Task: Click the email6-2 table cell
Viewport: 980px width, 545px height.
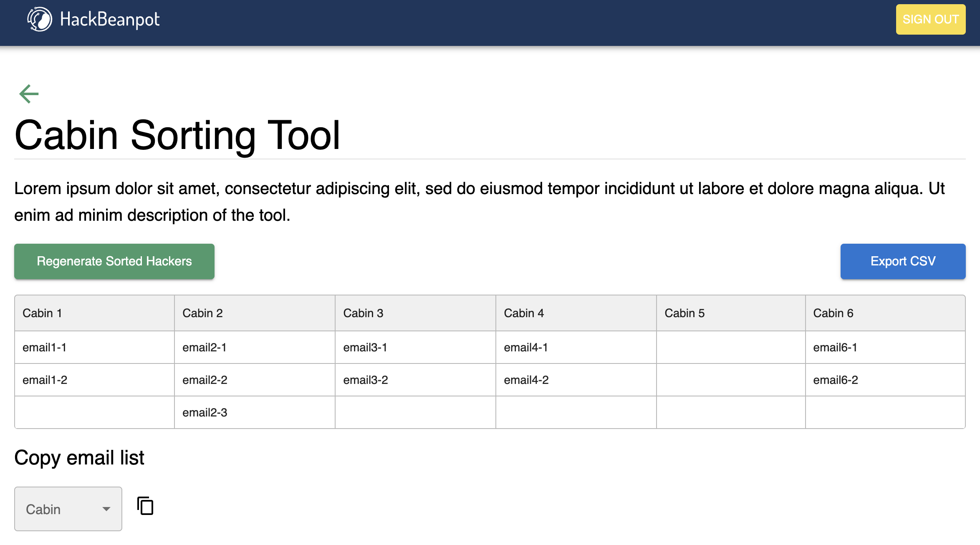Action: pyautogui.click(x=835, y=380)
